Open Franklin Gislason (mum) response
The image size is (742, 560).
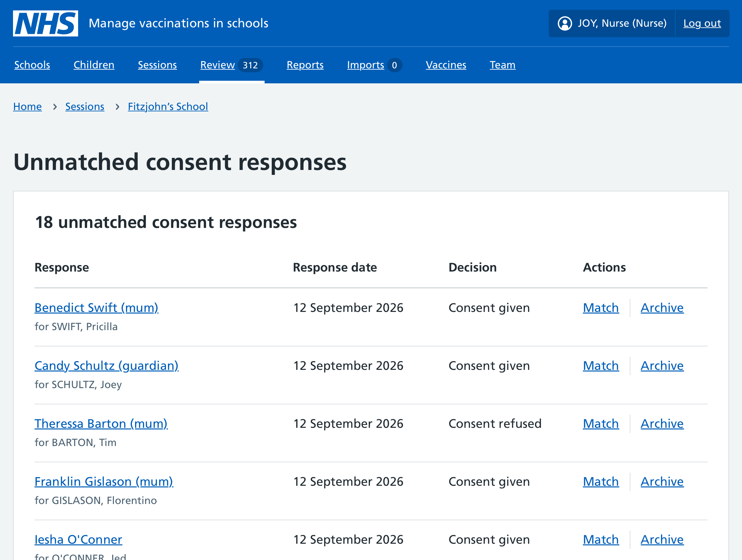104,482
